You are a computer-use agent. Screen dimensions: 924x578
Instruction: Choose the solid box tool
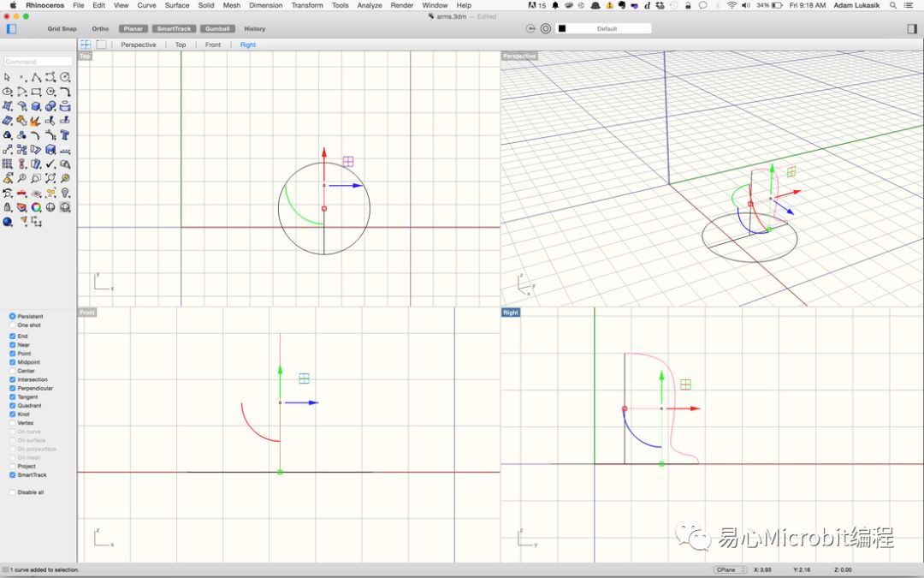[x=36, y=106]
